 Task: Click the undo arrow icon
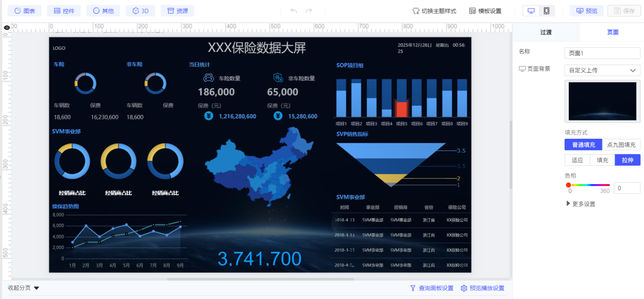point(294,11)
